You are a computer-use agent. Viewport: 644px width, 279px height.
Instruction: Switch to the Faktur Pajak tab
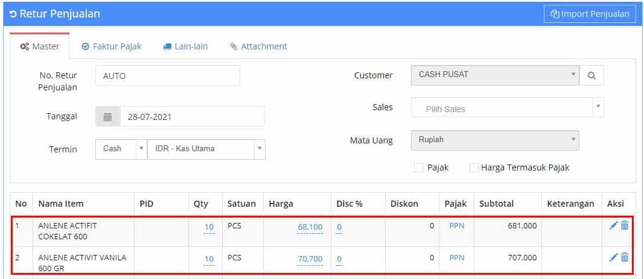[x=112, y=46]
